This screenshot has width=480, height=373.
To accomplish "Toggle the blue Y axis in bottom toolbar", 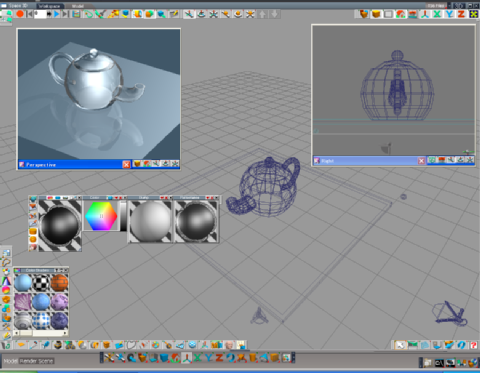I will pos(209,358).
